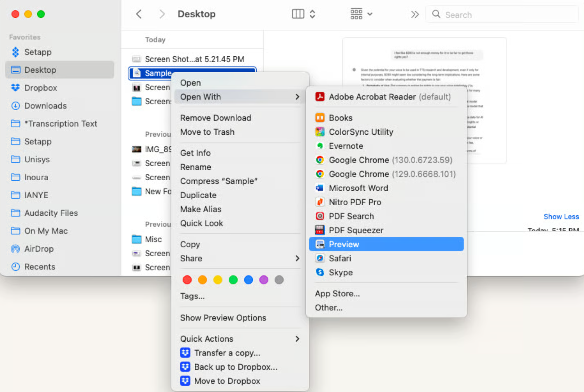
Task: Open the On My Mac sidebar folder
Action: click(60, 231)
